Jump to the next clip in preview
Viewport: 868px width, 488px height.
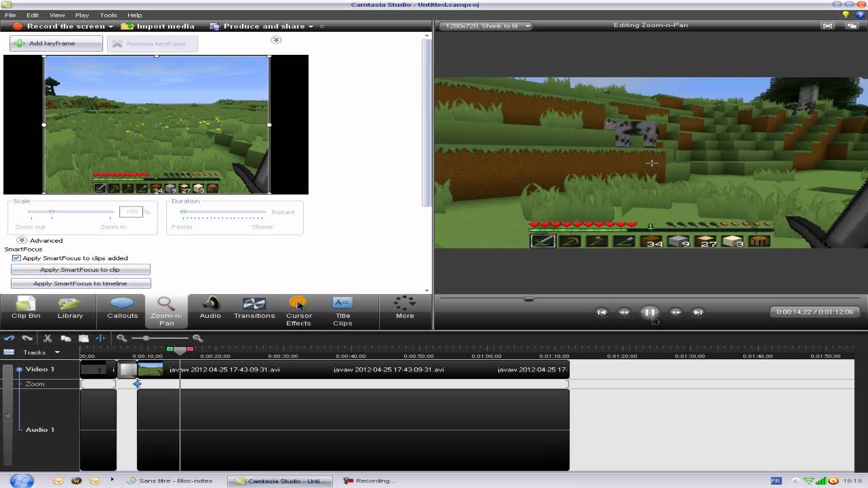click(697, 312)
